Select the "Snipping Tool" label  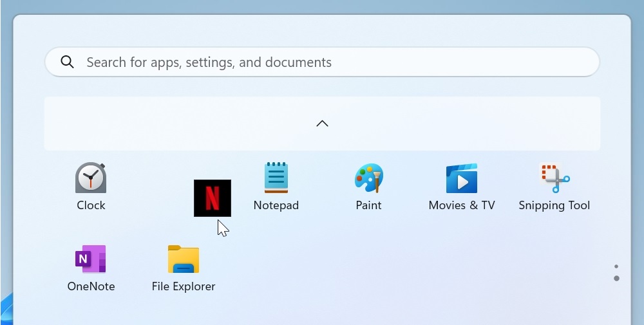(554, 205)
